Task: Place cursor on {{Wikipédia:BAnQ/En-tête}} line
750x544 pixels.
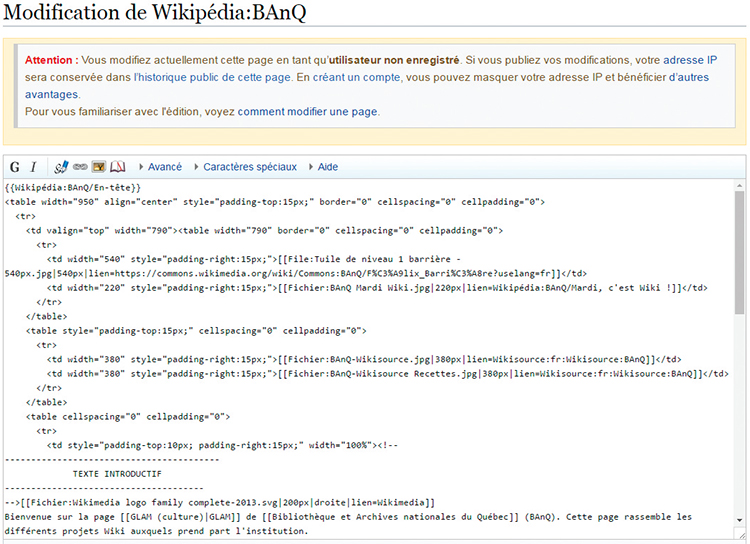Action: [73, 188]
